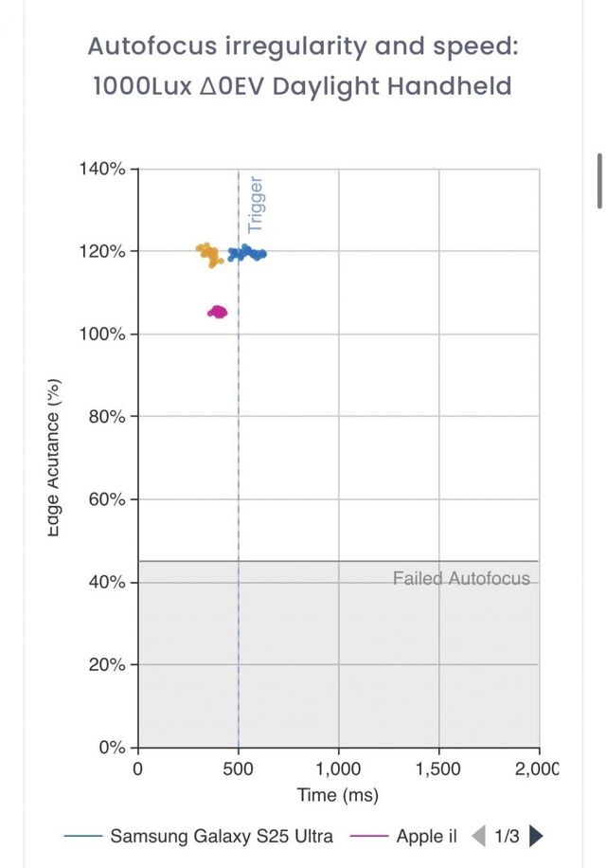Click the orange data point cluster

click(208, 254)
